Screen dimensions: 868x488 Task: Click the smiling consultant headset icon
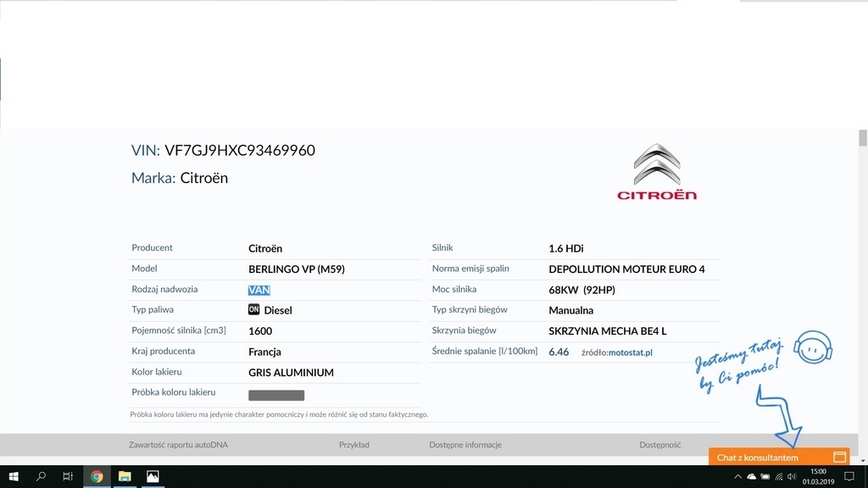point(813,347)
